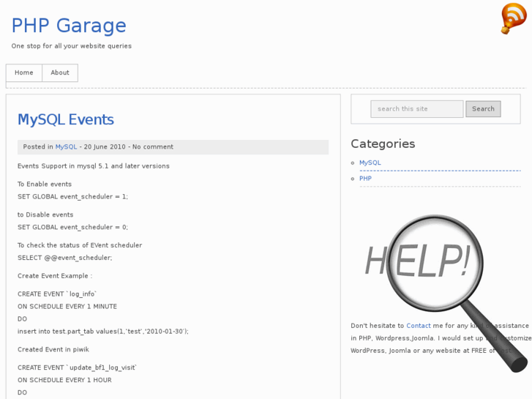Click the Contact link in sidebar text

[x=419, y=326]
